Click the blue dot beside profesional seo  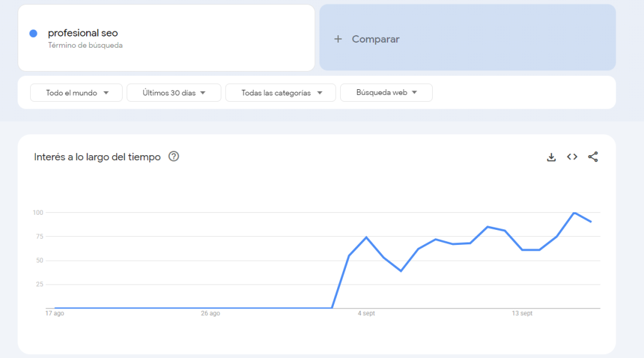(x=33, y=33)
